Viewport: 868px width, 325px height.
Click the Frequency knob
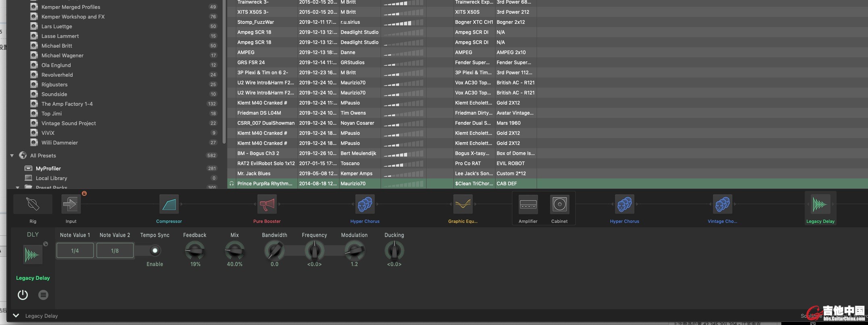point(314,251)
